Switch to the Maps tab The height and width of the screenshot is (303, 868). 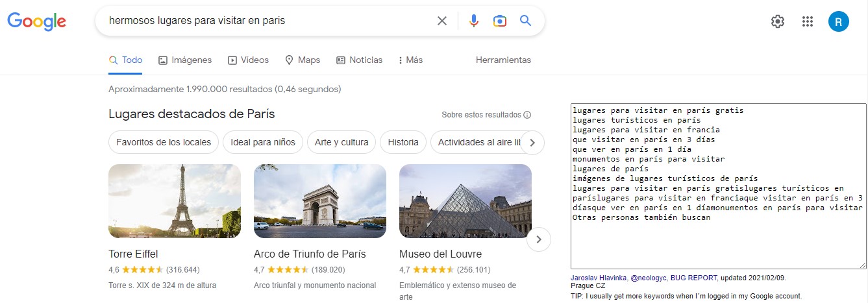coord(303,60)
